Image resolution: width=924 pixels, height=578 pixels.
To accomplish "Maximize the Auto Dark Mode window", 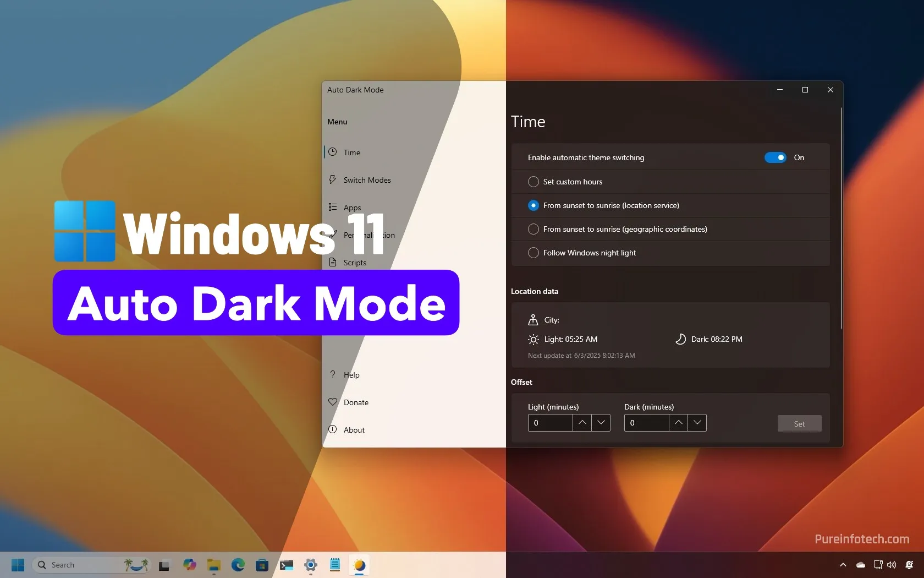I will click(x=805, y=90).
